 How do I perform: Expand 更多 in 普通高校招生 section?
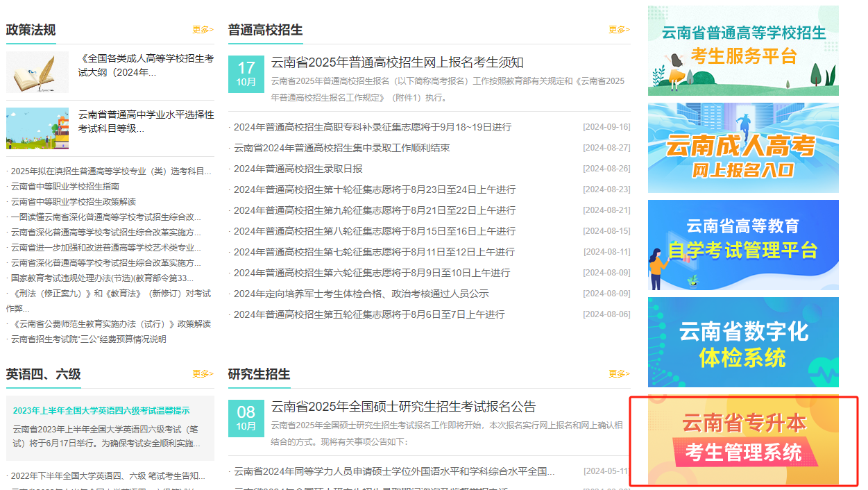(x=619, y=30)
